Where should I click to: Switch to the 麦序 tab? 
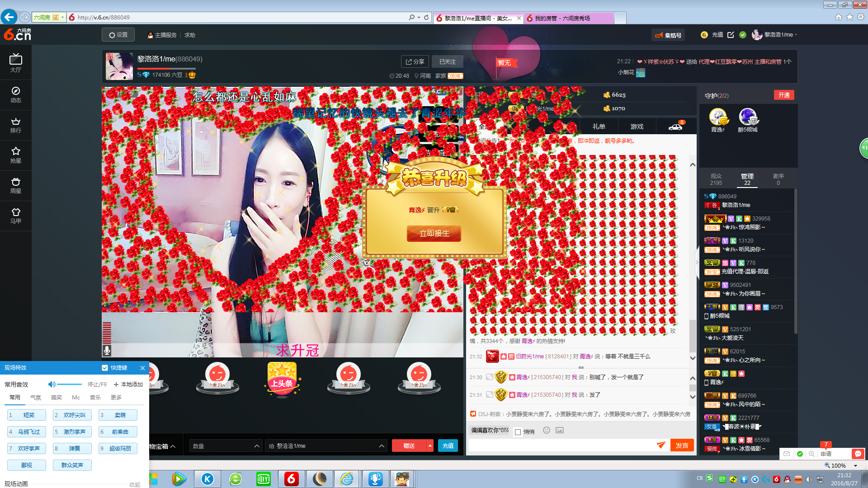pyautogui.click(x=778, y=179)
